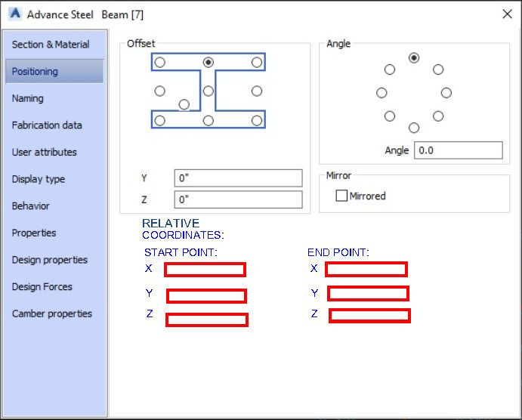Open the Section & Material tab
The width and height of the screenshot is (522, 420).
[x=54, y=45]
